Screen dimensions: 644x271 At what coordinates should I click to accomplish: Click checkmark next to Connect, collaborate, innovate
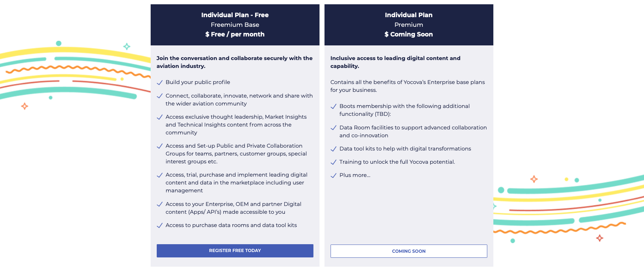coord(160,96)
